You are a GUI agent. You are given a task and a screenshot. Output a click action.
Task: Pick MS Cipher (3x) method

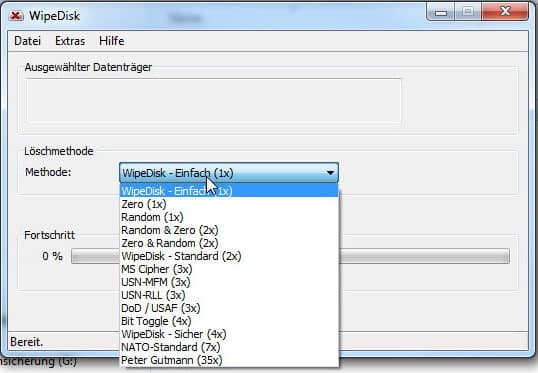tap(229, 269)
